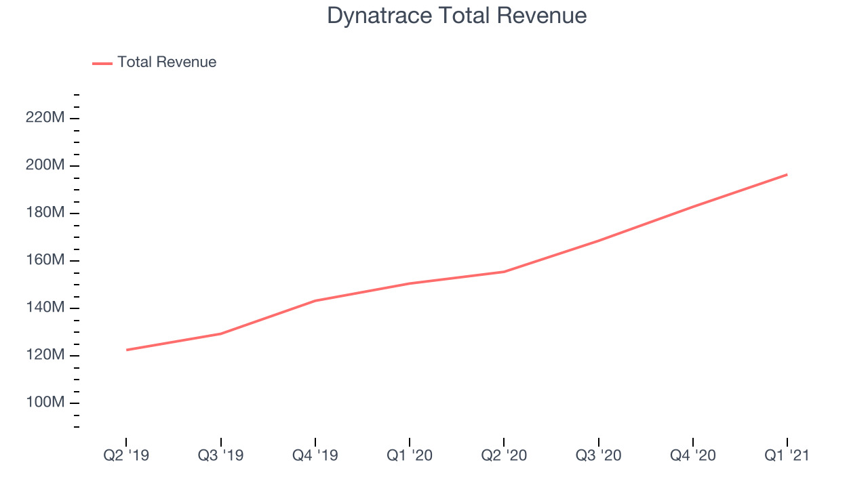Click the Q3 '19 x-axis label
The width and height of the screenshot is (868, 488).
click(220, 456)
